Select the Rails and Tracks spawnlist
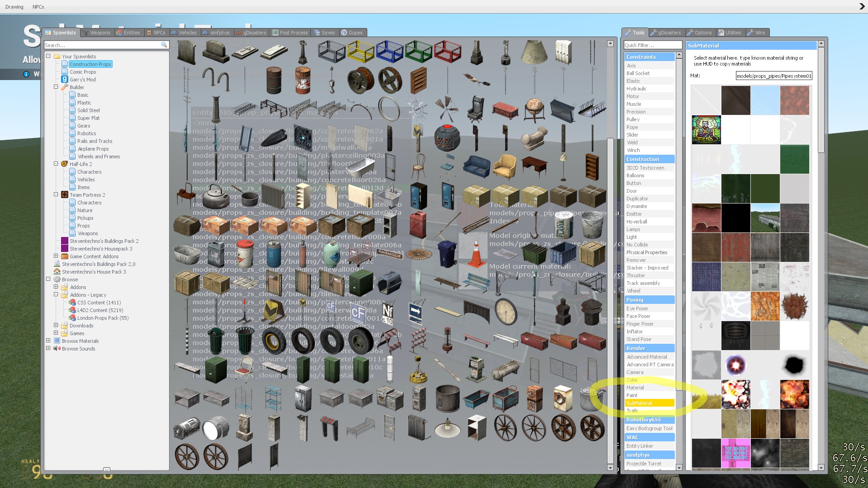The width and height of the screenshot is (868, 488). point(95,141)
